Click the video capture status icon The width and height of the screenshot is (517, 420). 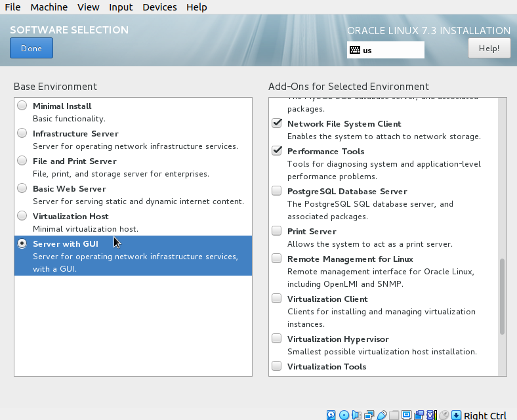(x=419, y=415)
